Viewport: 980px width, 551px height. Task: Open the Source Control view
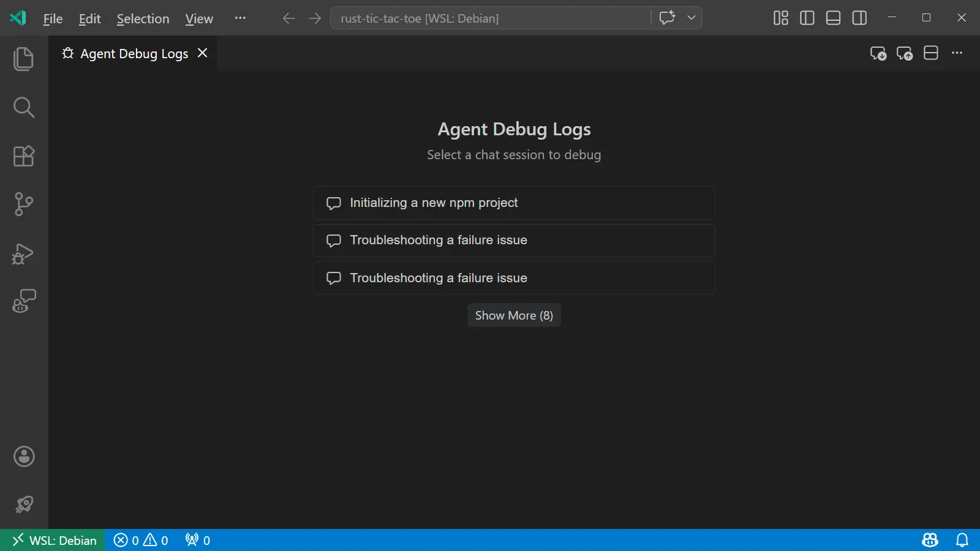tap(23, 204)
